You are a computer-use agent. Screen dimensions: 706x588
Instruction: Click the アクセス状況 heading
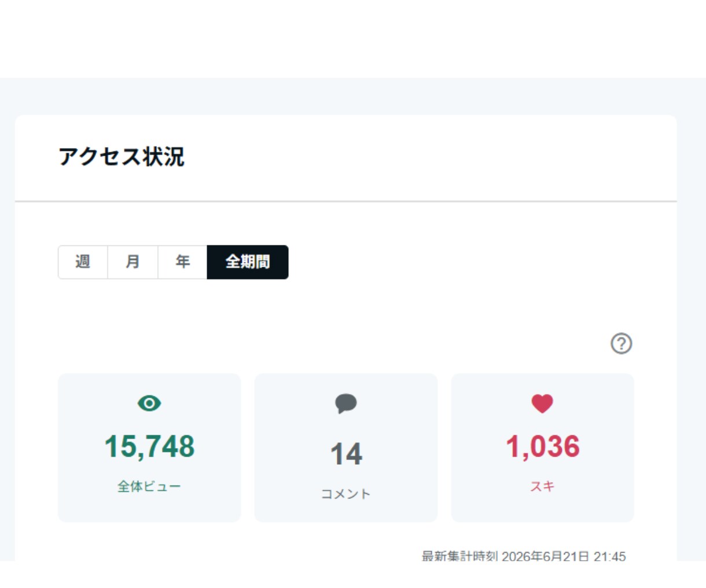pyautogui.click(x=122, y=157)
